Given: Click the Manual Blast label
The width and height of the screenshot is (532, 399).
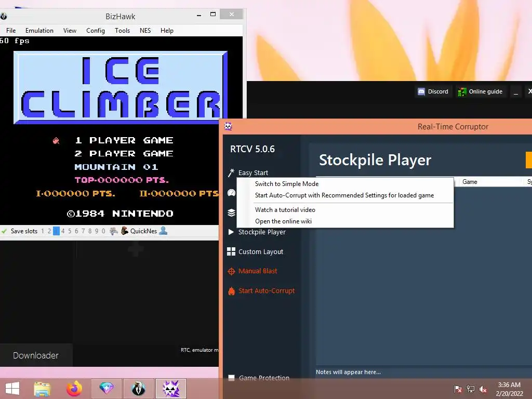Looking at the screenshot, I should (x=258, y=271).
